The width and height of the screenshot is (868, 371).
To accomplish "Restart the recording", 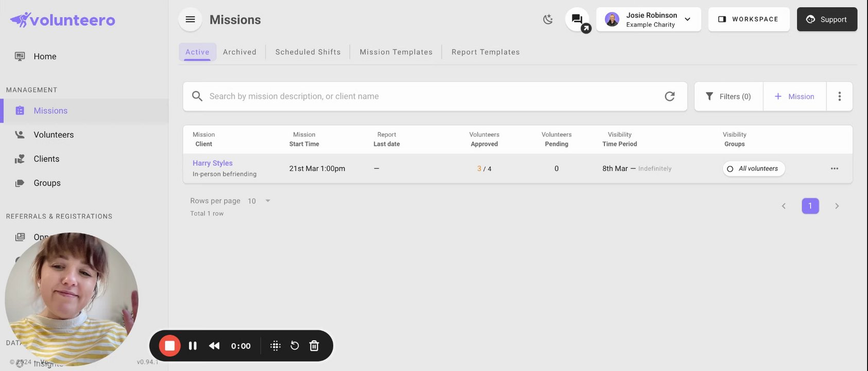I will pyautogui.click(x=294, y=346).
